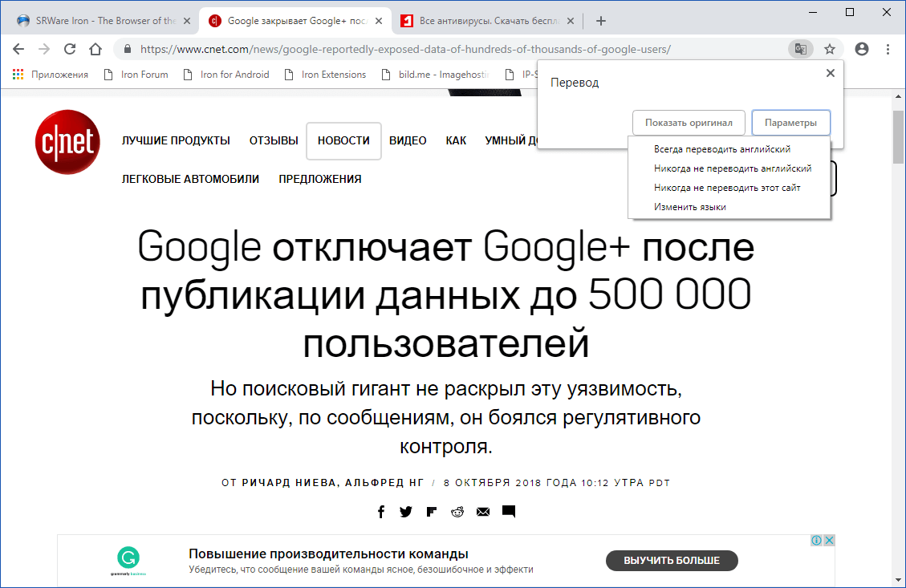Open the home page
The image size is (906, 588).
(x=95, y=49)
